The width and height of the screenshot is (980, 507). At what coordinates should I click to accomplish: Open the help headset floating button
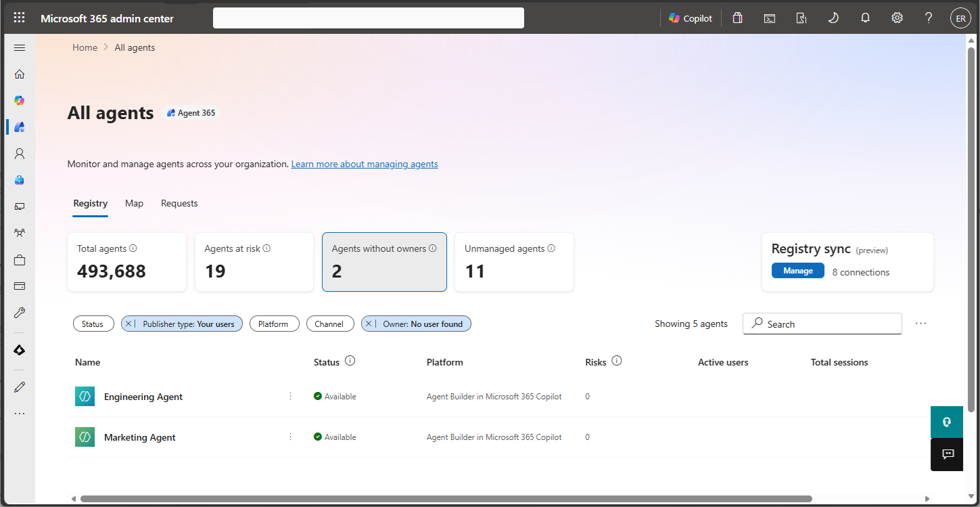pos(947,422)
